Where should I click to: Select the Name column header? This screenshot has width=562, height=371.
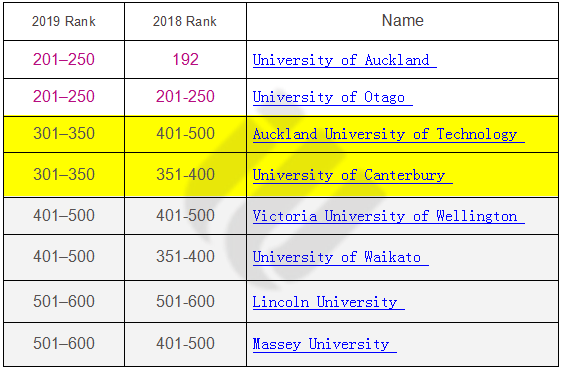pos(403,22)
